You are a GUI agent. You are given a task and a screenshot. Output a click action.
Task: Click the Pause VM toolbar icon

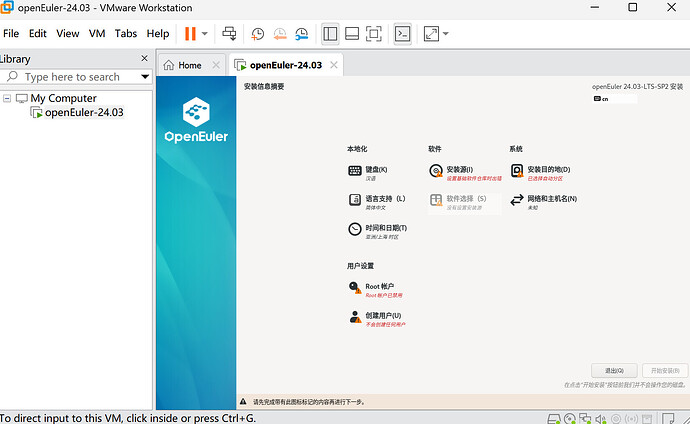(190, 33)
